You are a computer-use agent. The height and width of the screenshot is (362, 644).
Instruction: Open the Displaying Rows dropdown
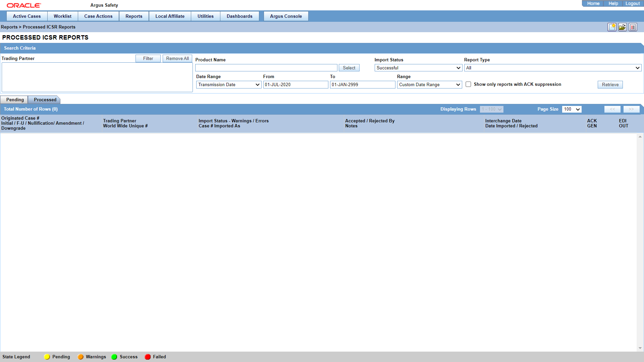point(491,109)
